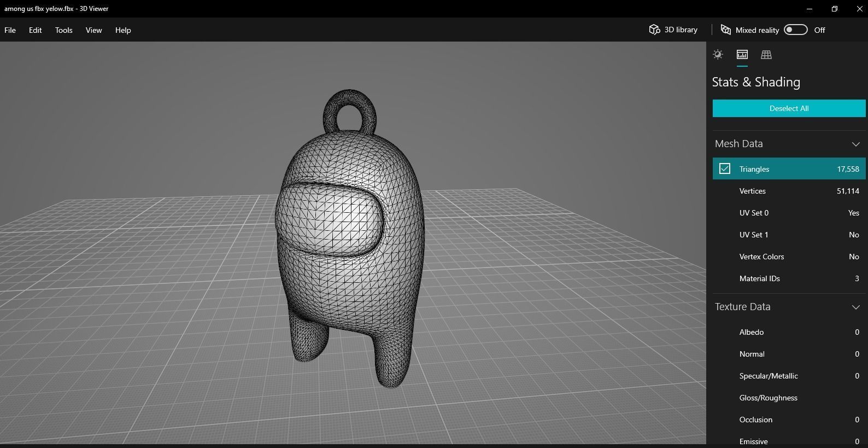Screen dimensions: 868x448
Task: Select the Stats & Shading tab icon
Action: pos(742,54)
